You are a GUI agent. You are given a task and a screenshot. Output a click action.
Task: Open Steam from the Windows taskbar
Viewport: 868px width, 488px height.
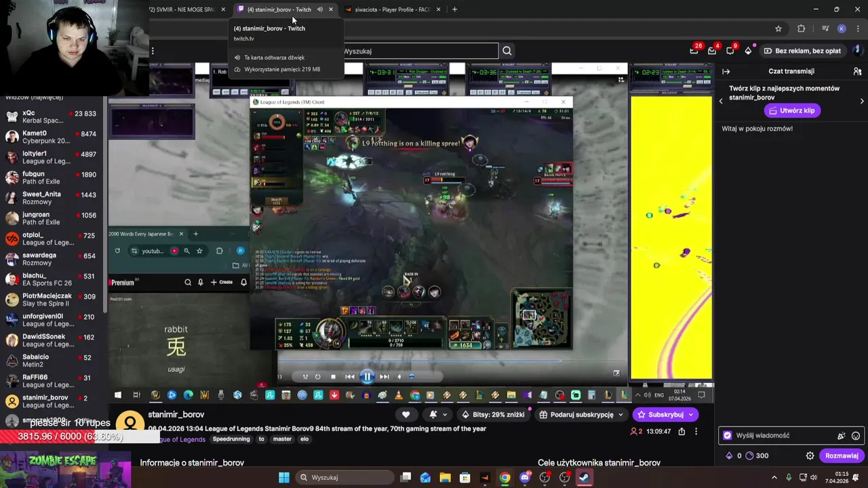pyautogui.click(x=584, y=477)
